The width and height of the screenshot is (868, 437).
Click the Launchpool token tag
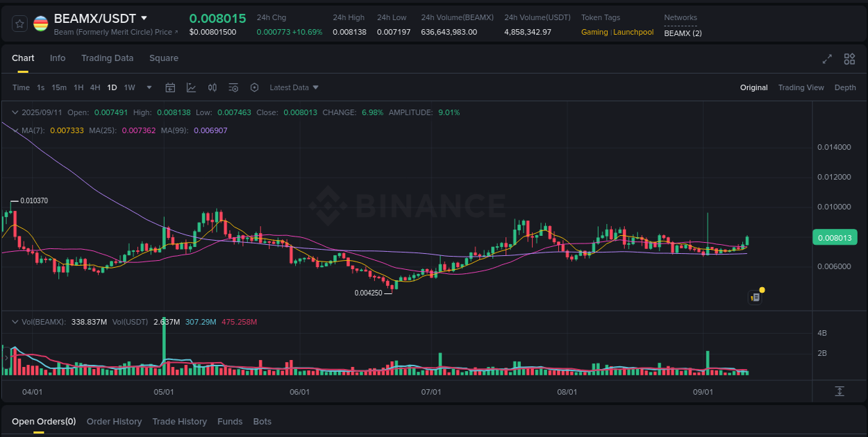(x=633, y=32)
